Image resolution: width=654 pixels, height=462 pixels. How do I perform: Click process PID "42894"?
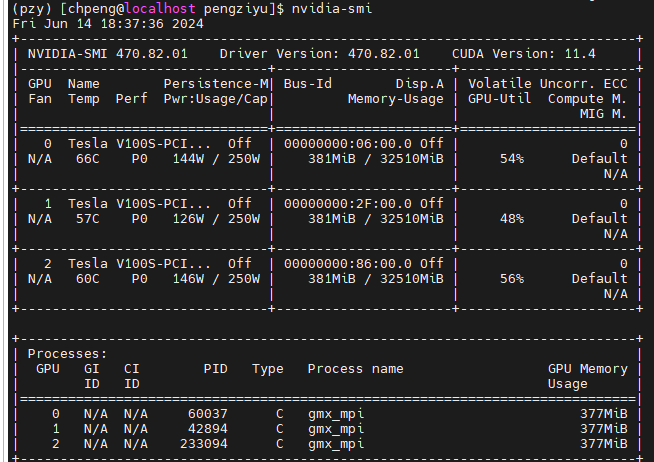(x=208, y=429)
